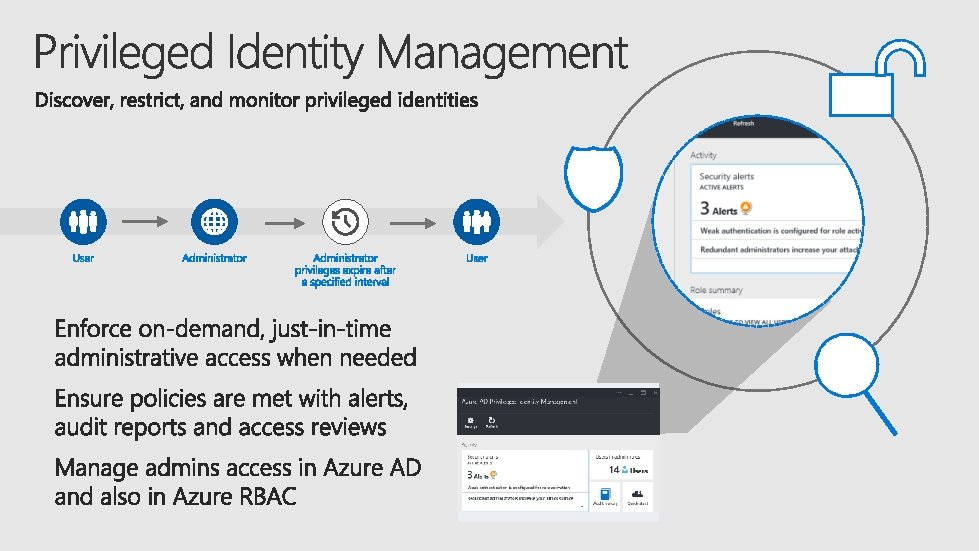Click the '3 Alerts' count in magnified view
979x551 pixels.
pos(718,208)
